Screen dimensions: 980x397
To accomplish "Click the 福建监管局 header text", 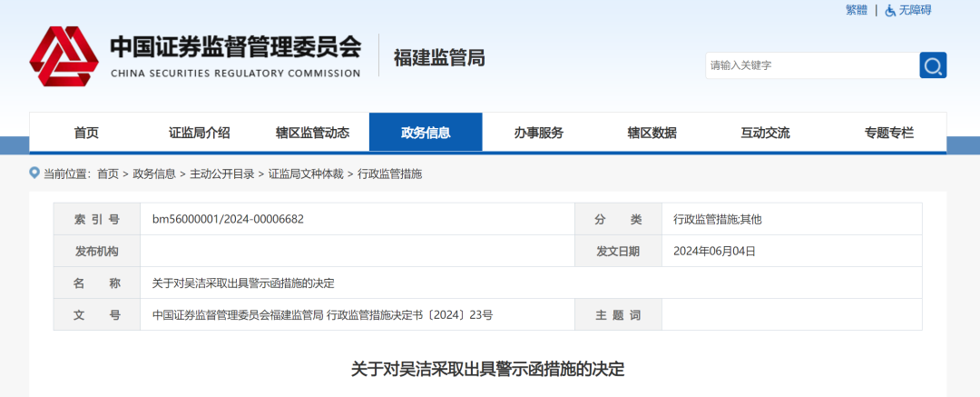I will point(439,57).
